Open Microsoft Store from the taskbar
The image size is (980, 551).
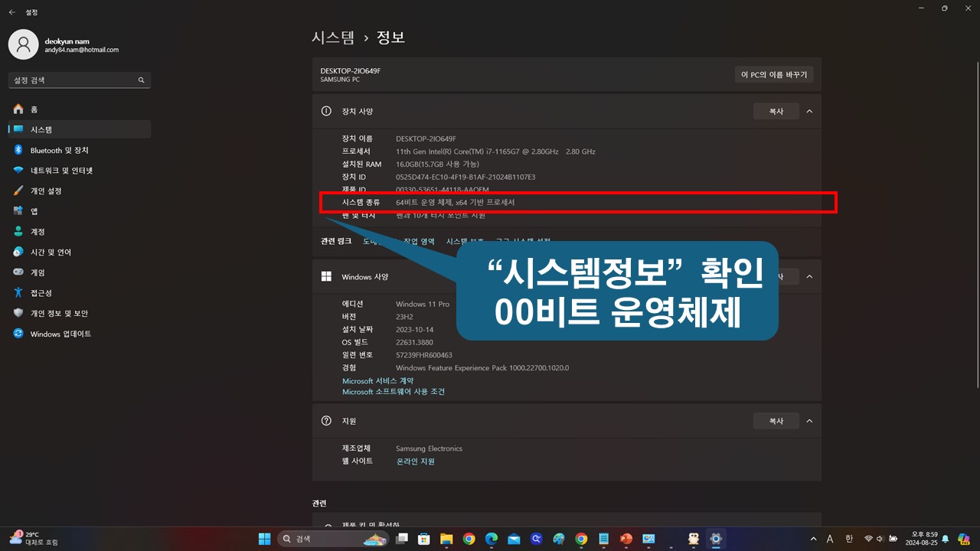click(424, 539)
